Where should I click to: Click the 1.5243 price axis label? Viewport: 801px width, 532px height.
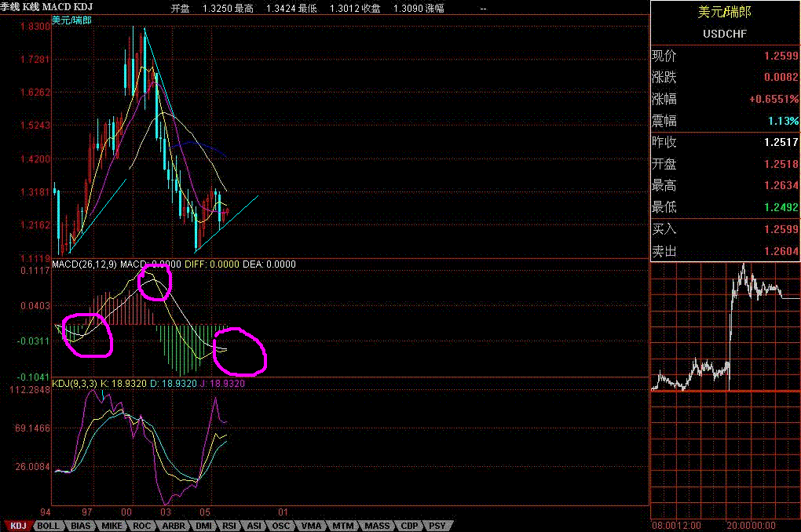point(35,126)
